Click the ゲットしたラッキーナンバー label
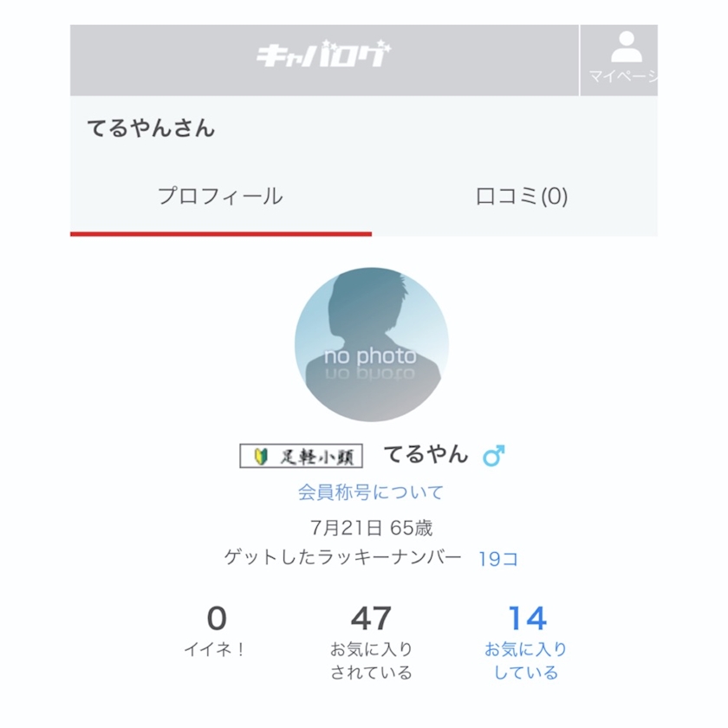728x728 pixels. (343, 557)
